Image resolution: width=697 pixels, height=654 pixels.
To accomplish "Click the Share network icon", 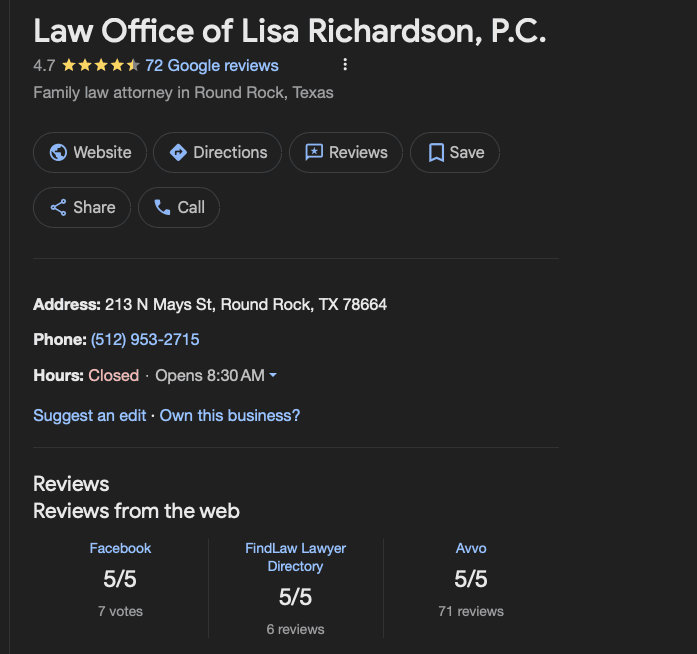I will [x=58, y=208].
